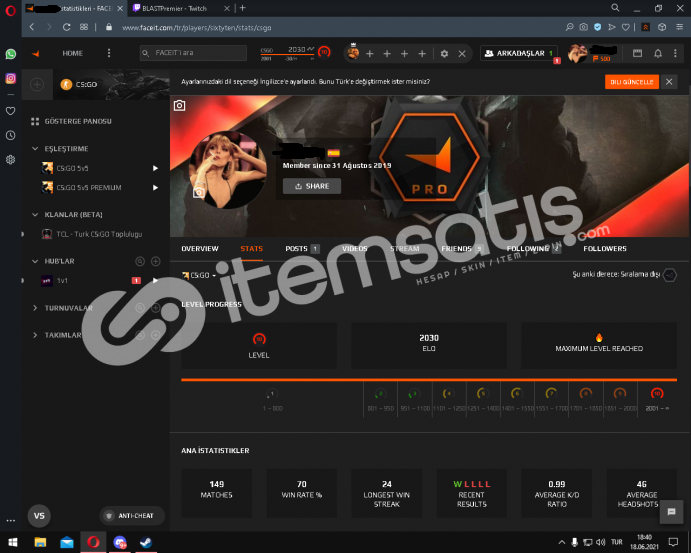Click the FACEIT search field
The image size is (691, 553).
pos(193,53)
